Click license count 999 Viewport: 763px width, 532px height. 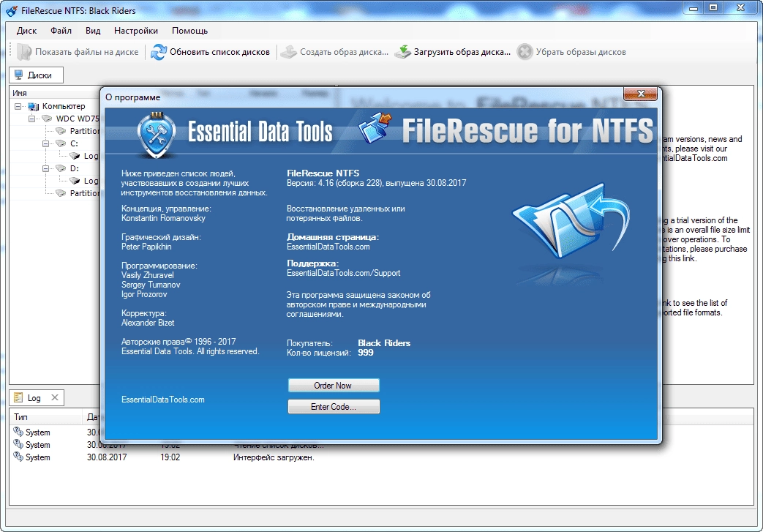point(366,353)
